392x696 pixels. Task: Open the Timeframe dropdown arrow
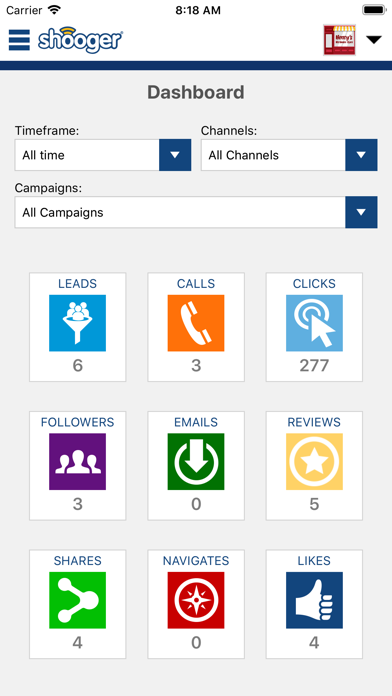(175, 155)
